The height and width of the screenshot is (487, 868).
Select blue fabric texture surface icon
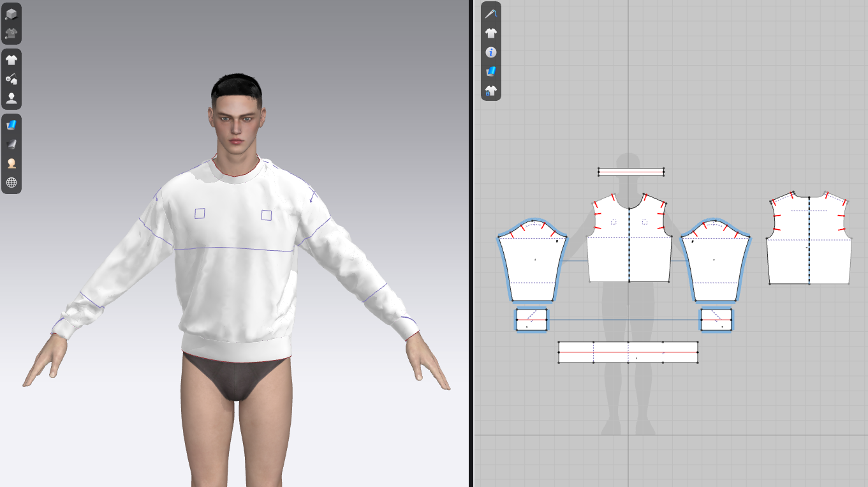pyautogui.click(x=11, y=125)
